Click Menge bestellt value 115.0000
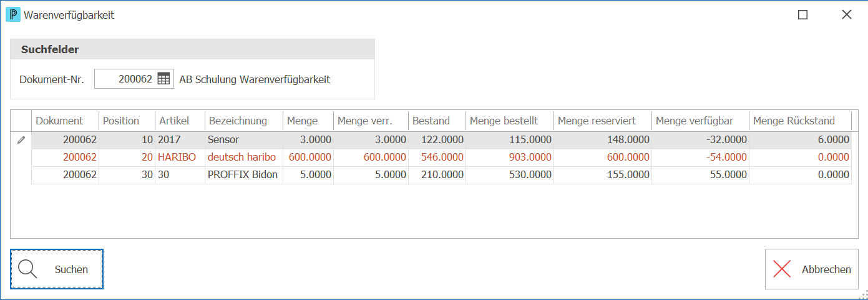Viewport: 868px width, 300px height. coord(510,140)
